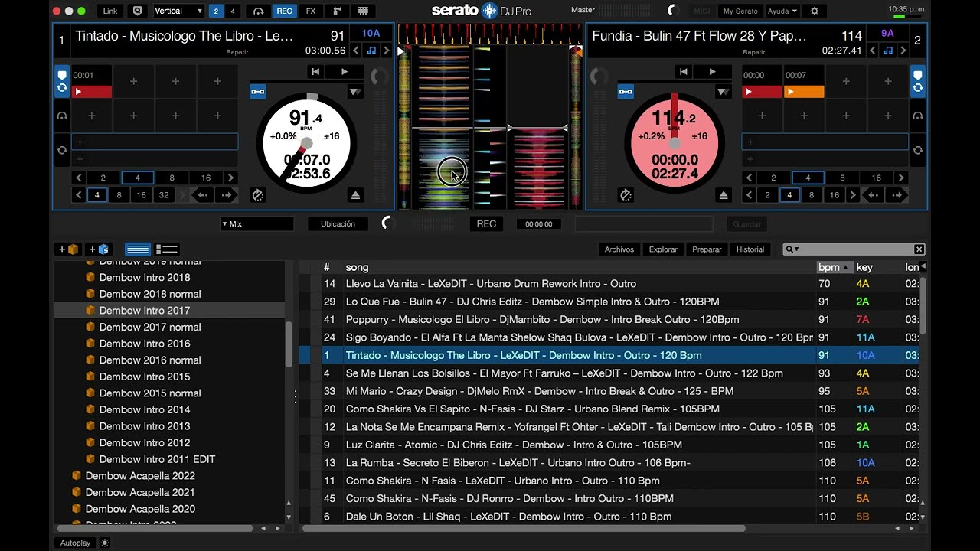Switch to 4-deck layout
The width and height of the screenshot is (980, 551).
pos(233,11)
